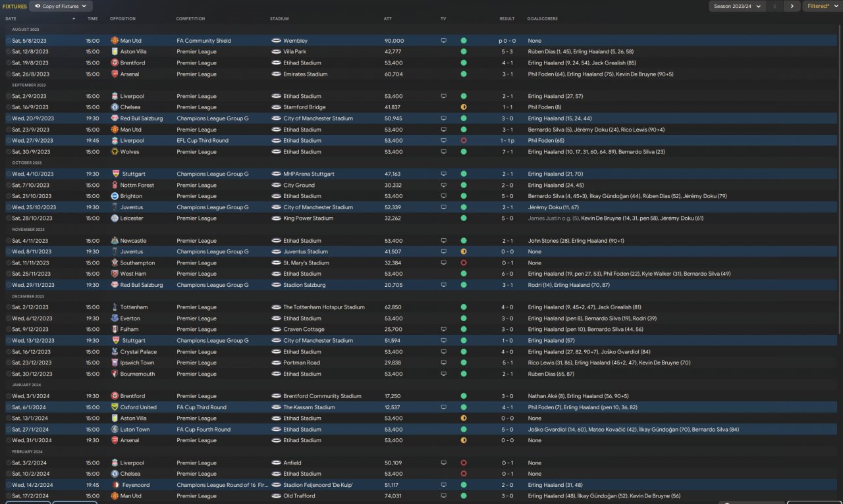This screenshot has height=504, width=843.
Task: Open the EFL Cup Third Round competition link
Action: click(202, 141)
